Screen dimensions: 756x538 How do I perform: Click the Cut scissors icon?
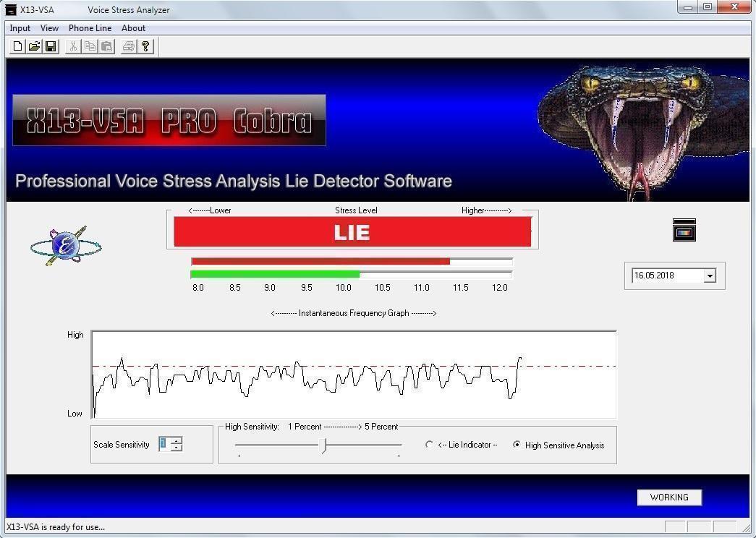click(x=73, y=46)
